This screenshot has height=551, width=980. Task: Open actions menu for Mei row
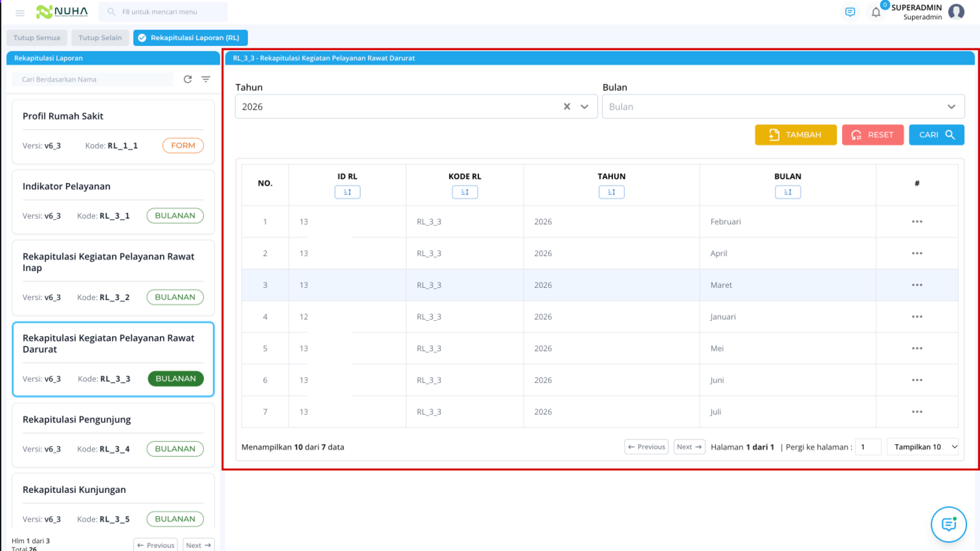pyautogui.click(x=917, y=348)
